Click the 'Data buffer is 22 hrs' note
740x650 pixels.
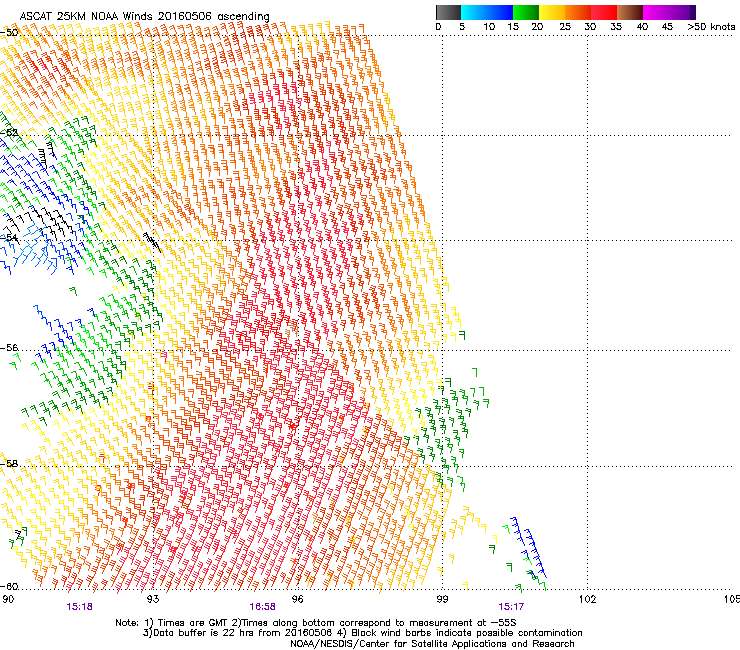pyautogui.click(x=362, y=633)
